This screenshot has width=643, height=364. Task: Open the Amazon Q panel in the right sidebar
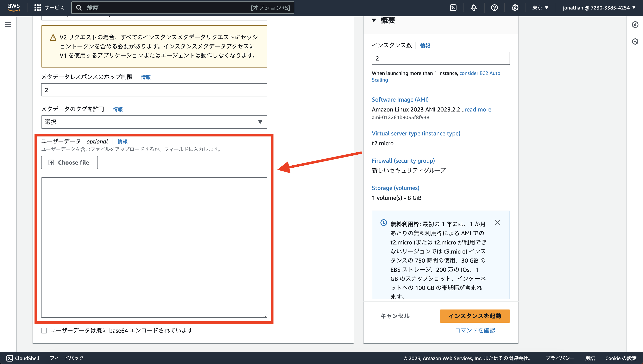coord(636,42)
